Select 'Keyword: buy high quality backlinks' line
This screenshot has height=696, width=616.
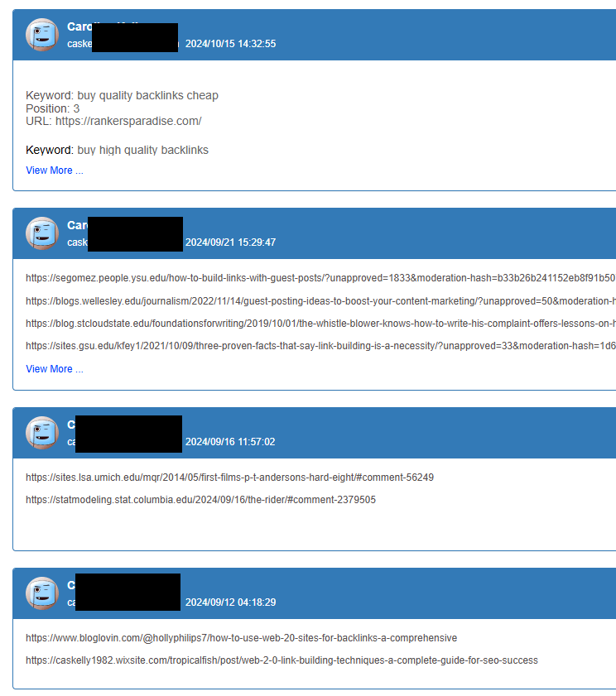point(117,150)
